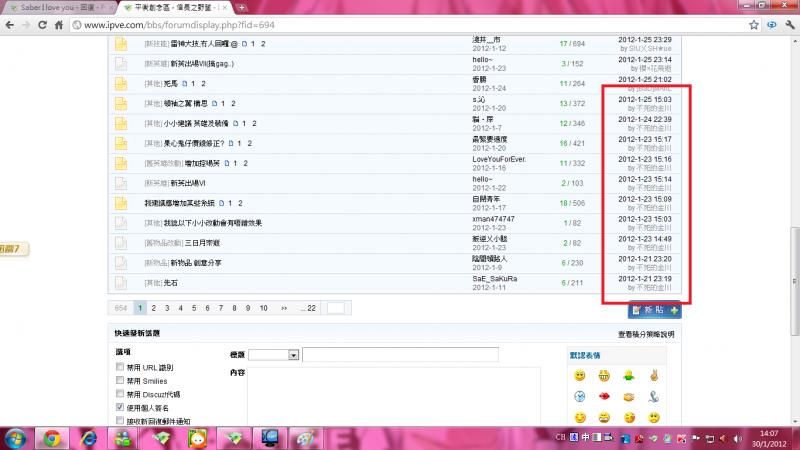Insert the victory hand emoticon
Screen dimensions: 800x450
tap(654, 376)
